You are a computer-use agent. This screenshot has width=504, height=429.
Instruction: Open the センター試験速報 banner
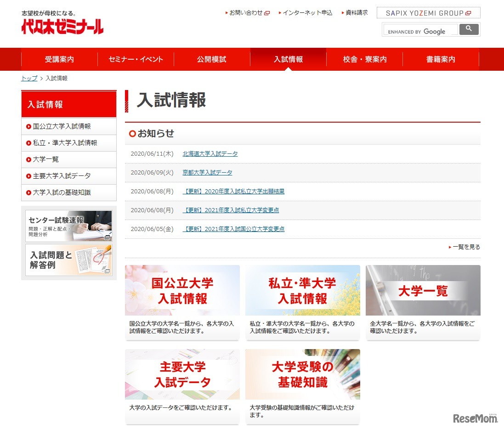[68, 226]
